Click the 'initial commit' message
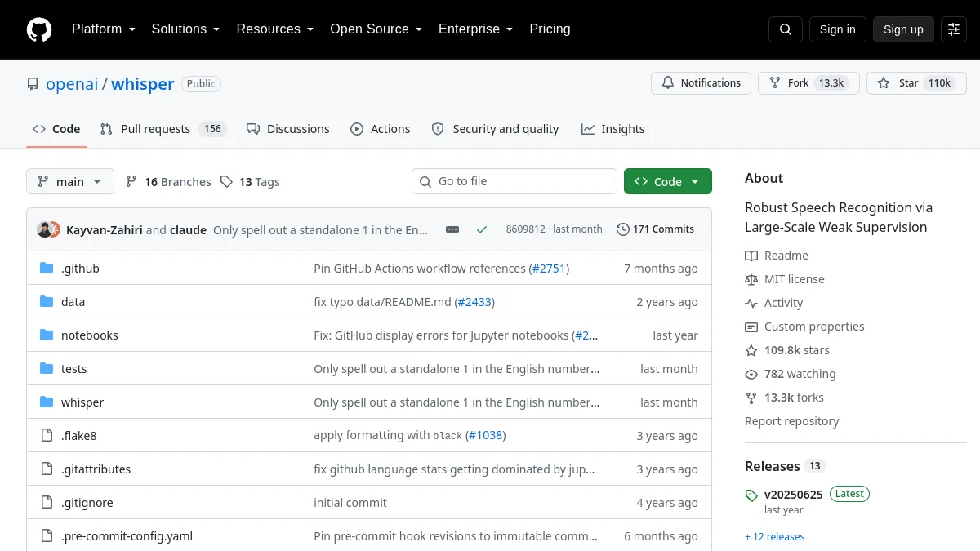Viewport: 980px width, 551px height. point(350,503)
